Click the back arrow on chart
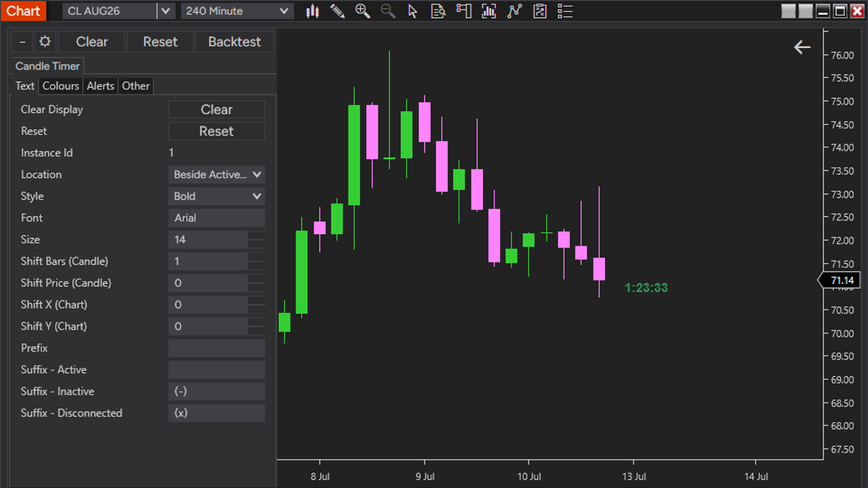The height and width of the screenshot is (488, 868). point(802,47)
